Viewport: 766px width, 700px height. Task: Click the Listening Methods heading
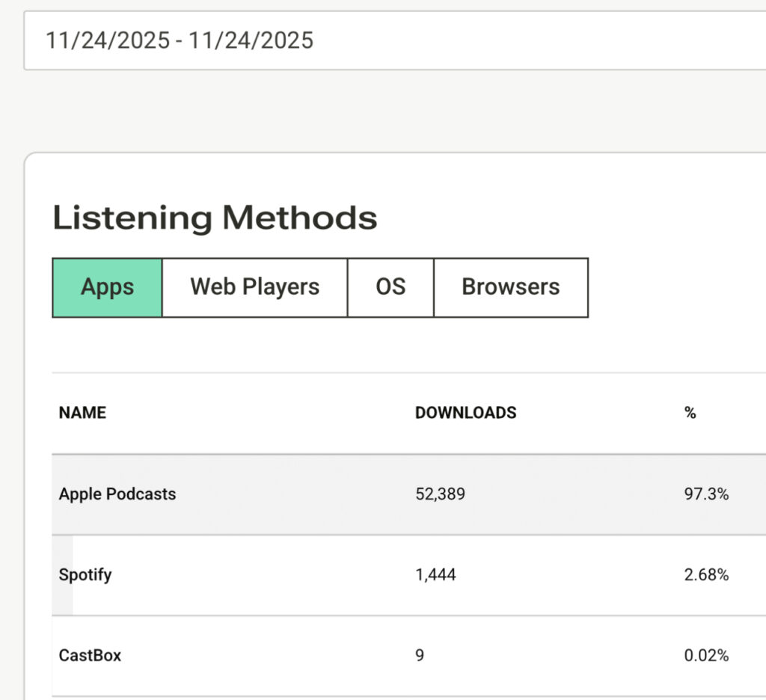pyautogui.click(x=215, y=218)
